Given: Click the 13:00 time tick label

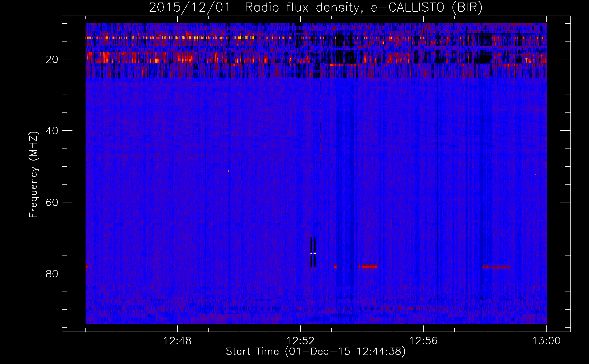Looking at the screenshot, I should click(547, 341).
